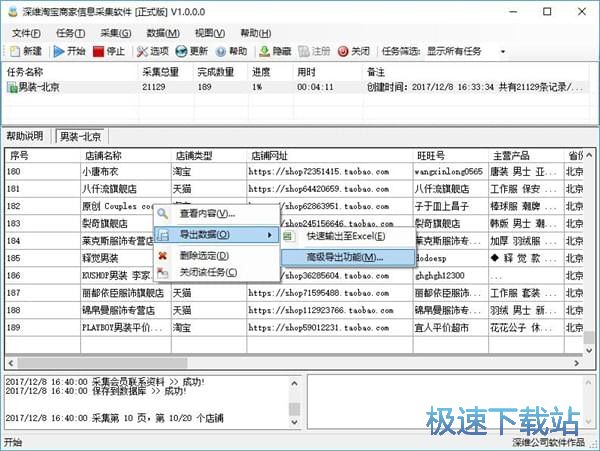Open the 数据(M) menu
Viewport: 600px width, 451px height.
[163, 33]
